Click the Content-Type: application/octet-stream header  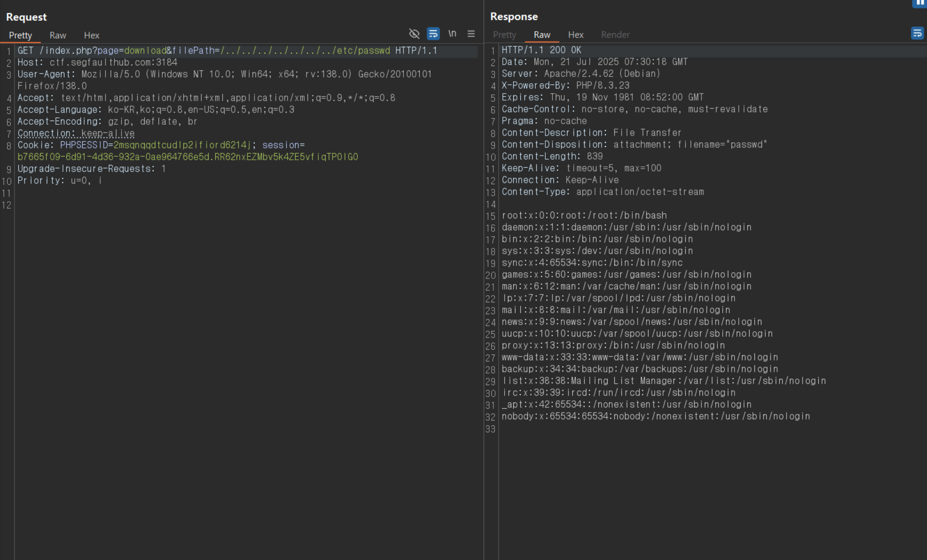click(x=603, y=192)
